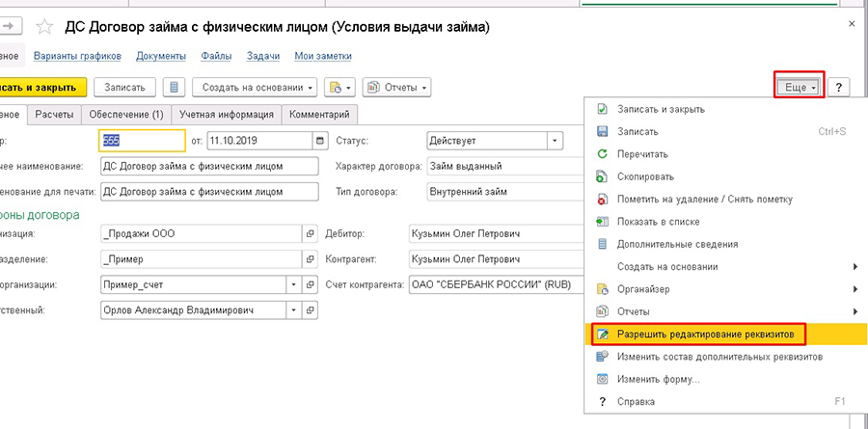Expand the Отчеты toolbar dropdown
This screenshot has width=868, height=429.
397,88
